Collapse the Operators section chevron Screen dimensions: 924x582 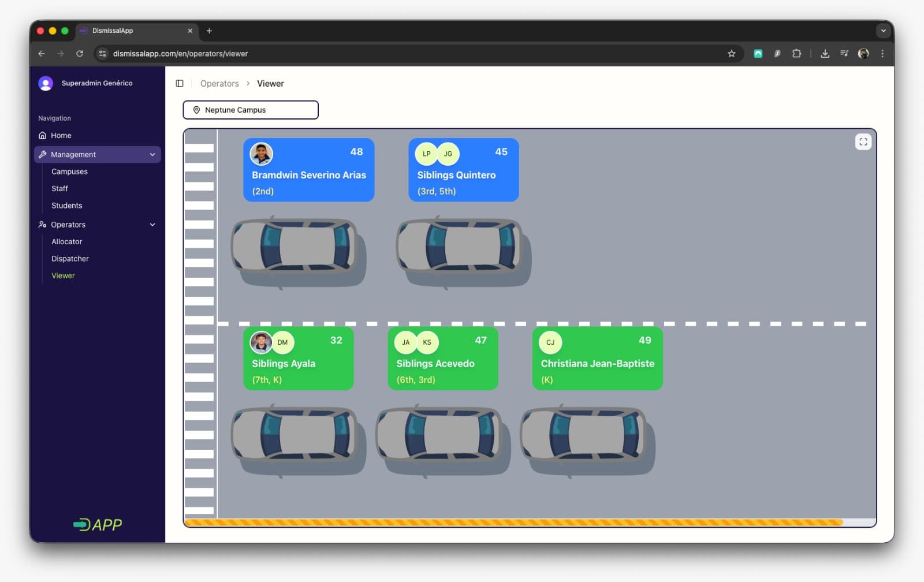point(152,225)
